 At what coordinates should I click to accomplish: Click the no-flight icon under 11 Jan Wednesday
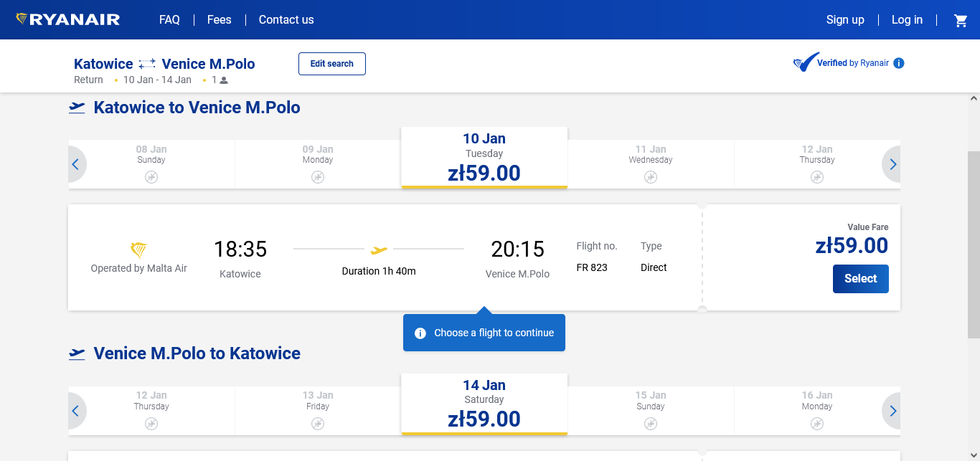click(651, 177)
